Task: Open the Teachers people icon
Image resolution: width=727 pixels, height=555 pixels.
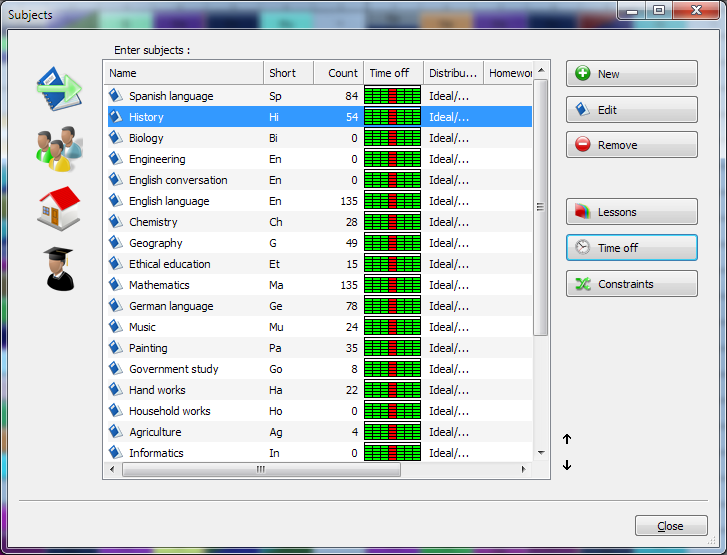Action: click(x=59, y=149)
